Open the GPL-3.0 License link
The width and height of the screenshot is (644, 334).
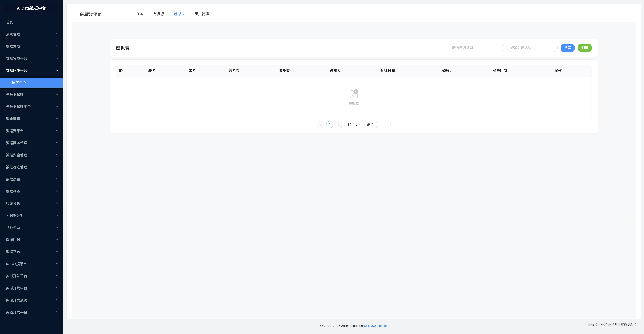[x=376, y=326]
